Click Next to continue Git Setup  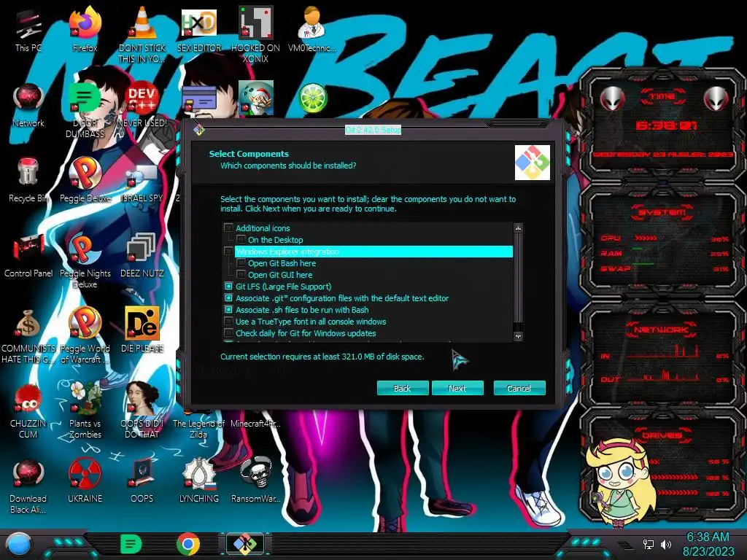[457, 388]
